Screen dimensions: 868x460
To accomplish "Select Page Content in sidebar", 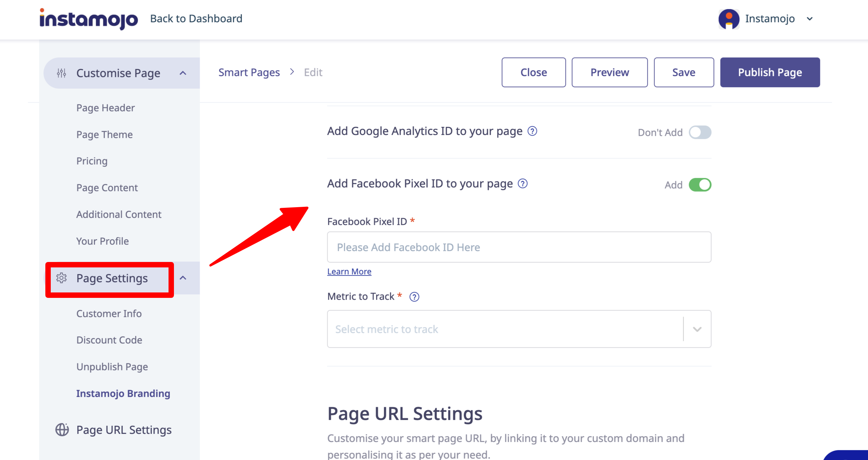I will pyautogui.click(x=107, y=188).
